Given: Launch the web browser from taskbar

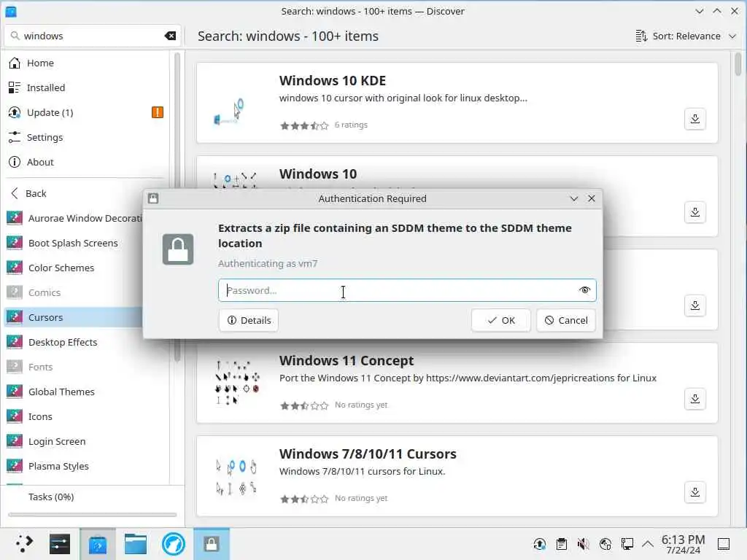Looking at the screenshot, I should 174,544.
